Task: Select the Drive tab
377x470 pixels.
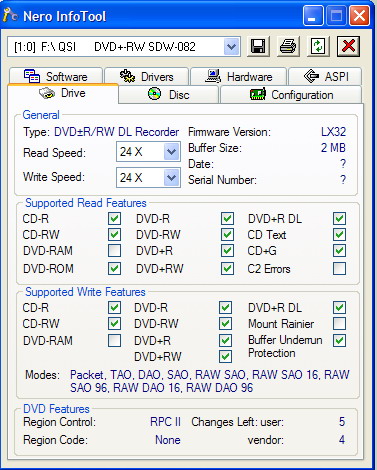Action: coord(63,93)
